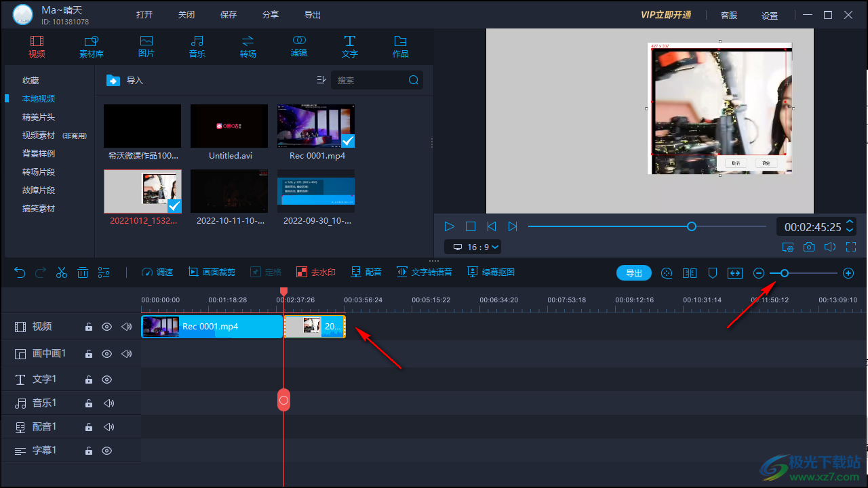Open the 画面裁剪 crop tool

pos(212,272)
